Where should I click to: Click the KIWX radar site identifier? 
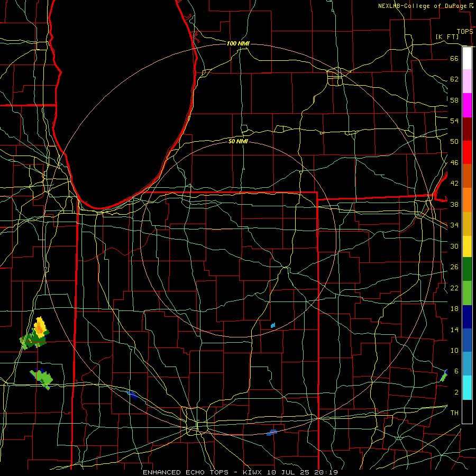coord(253,472)
